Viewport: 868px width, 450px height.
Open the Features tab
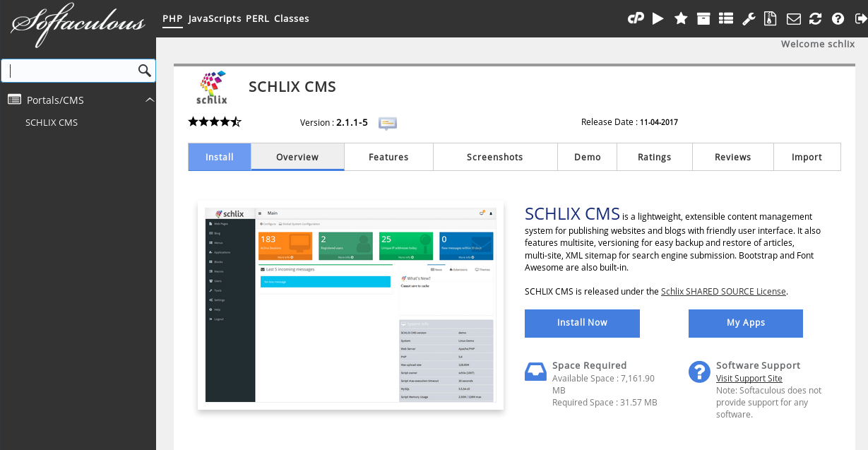[x=388, y=157]
